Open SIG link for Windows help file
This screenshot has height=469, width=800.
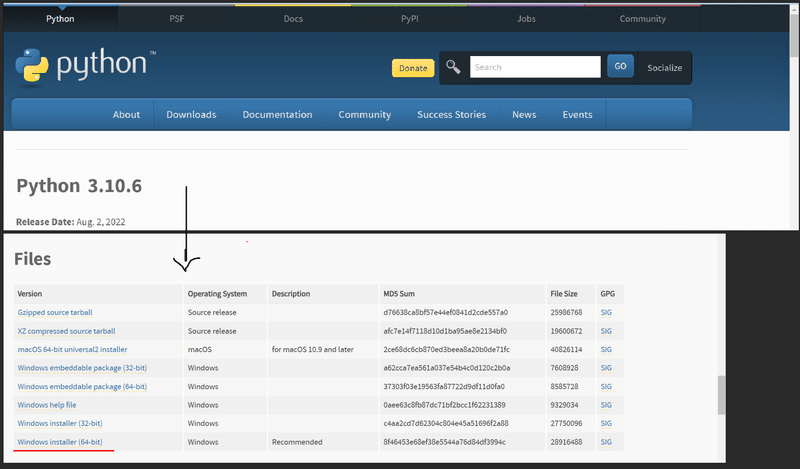(x=606, y=405)
